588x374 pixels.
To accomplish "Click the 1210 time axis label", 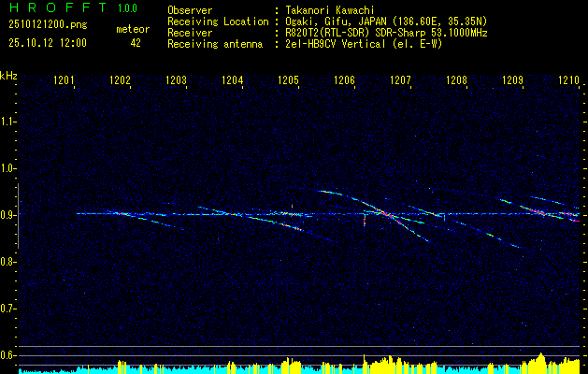I will point(569,79).
